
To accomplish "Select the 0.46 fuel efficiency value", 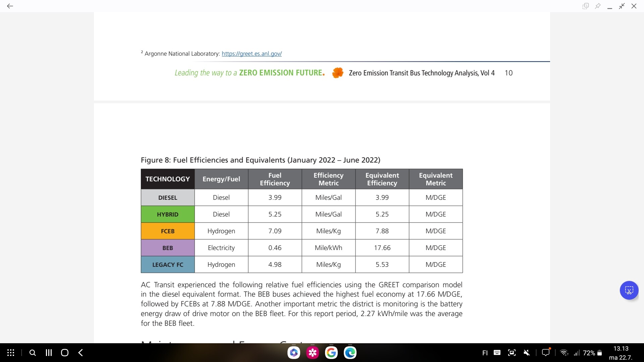I will tap(275, 248).
